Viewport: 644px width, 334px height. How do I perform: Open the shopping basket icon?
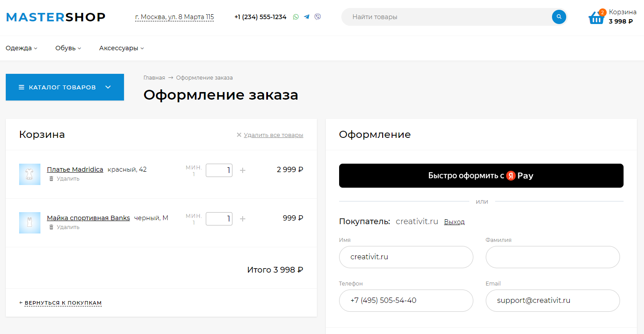click(596, 18)
